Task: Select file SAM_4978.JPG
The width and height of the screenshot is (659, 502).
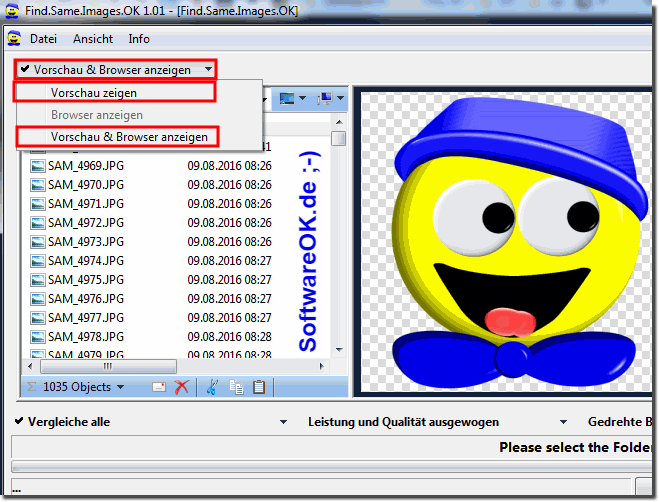Action: [86, 337]
